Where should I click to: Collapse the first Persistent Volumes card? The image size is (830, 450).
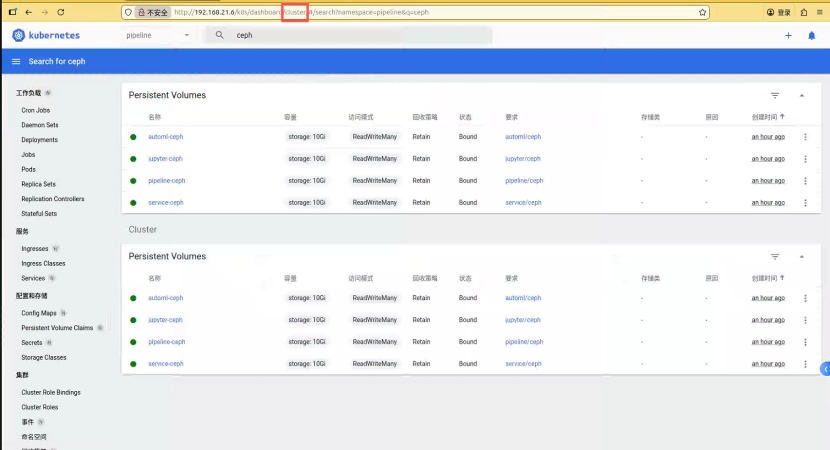tap(801, 95)
